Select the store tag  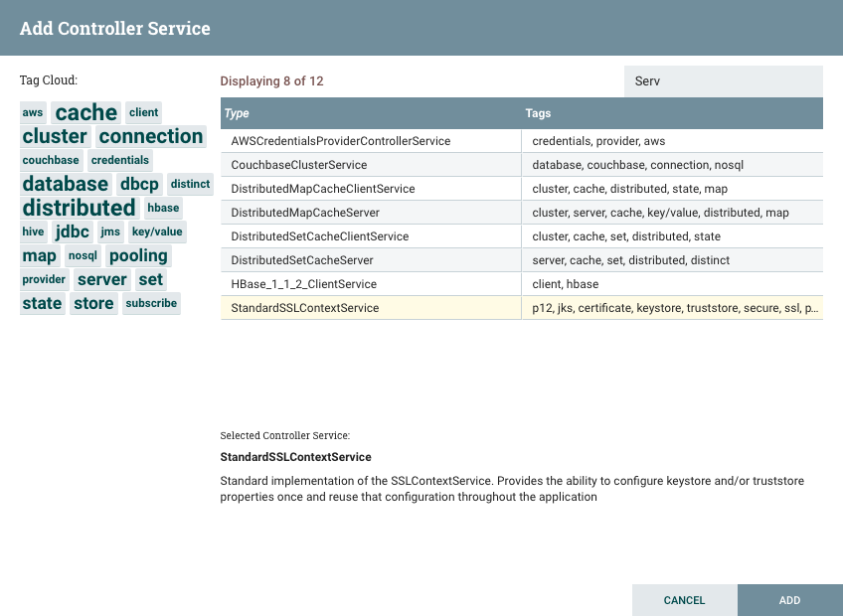point(93,303)
